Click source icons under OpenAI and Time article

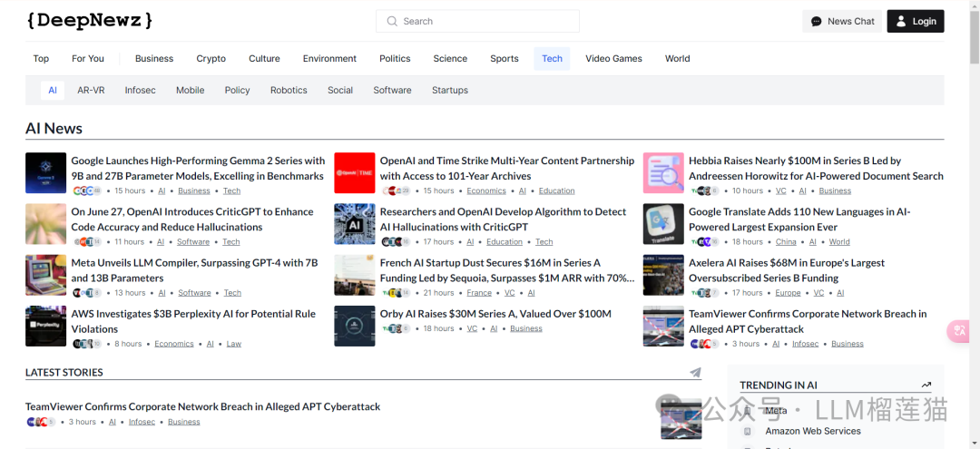396,191
